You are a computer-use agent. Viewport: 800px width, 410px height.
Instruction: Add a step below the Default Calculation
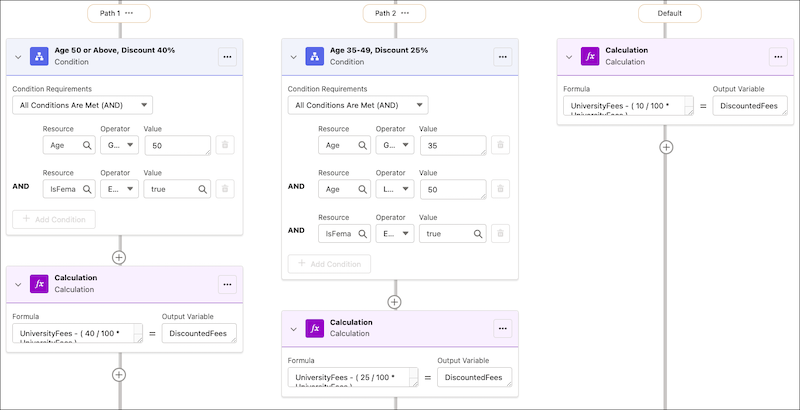(667, 146)
